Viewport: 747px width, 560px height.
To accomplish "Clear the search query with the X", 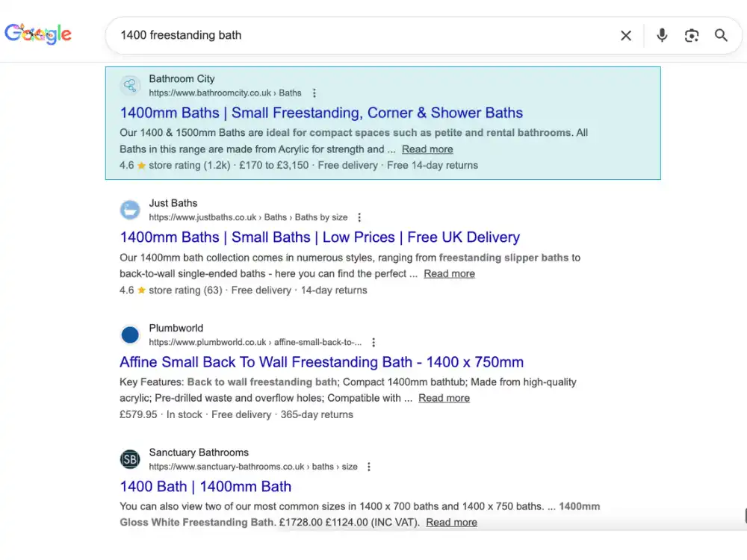I will tap(626, 35).
